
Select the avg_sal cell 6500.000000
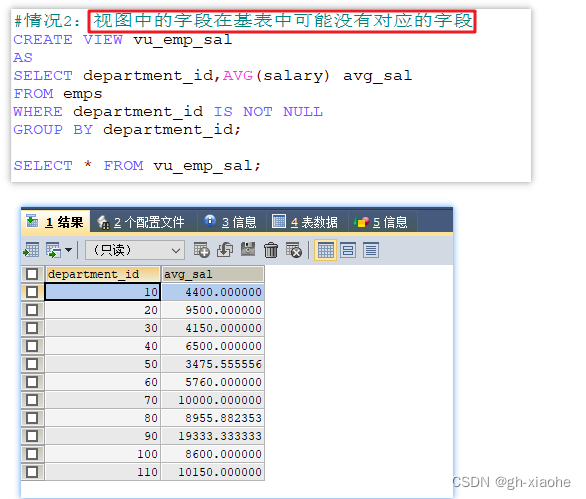pos(213,346)
